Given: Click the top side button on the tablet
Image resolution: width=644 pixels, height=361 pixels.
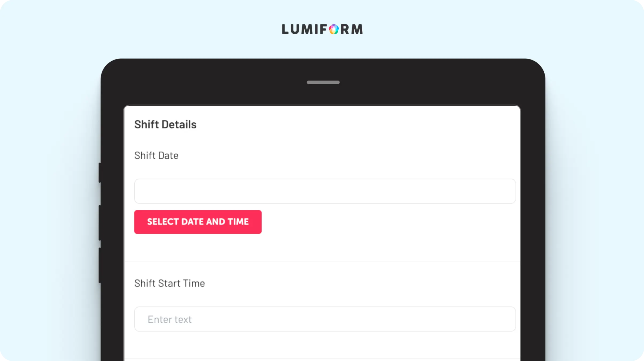Looking at the screenshot, I should pyautogui.click(x=100, y=173).
